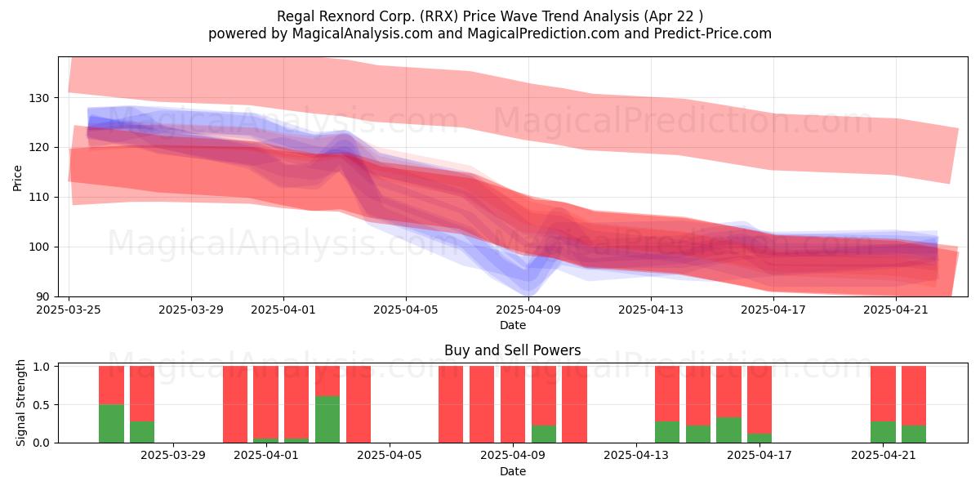The height and width of the screenshot is (490, 980).
Task: Click the 'Buy and Sell Powers' chart title
Action: [x=513, y=350]
